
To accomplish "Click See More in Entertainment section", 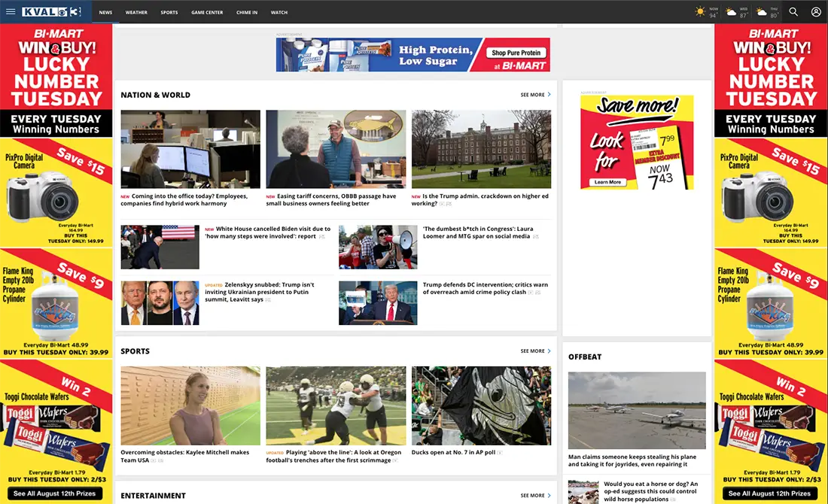I will point(532,496).
